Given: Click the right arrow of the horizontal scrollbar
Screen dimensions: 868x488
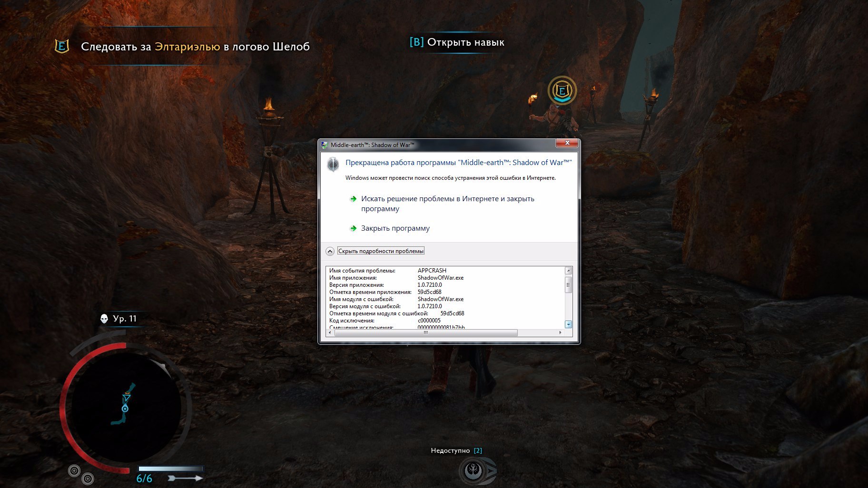Looking at the screenshot, I should [561, 333].
